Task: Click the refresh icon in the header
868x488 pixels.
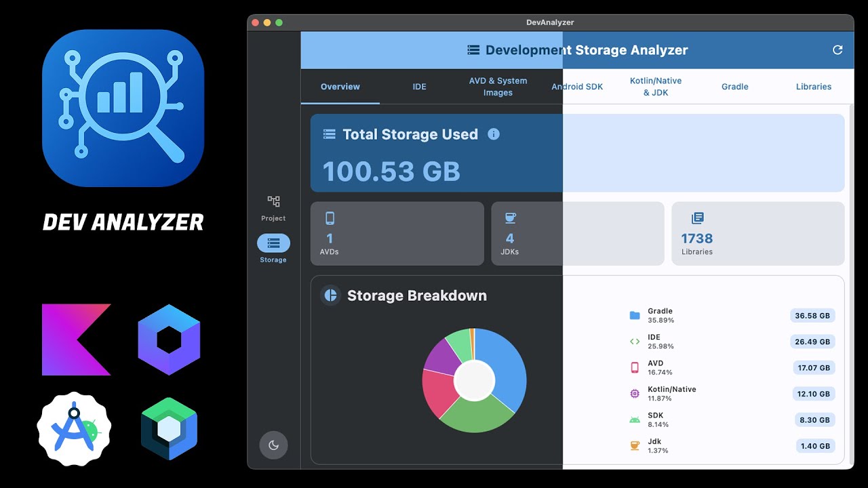Action: 837,49
